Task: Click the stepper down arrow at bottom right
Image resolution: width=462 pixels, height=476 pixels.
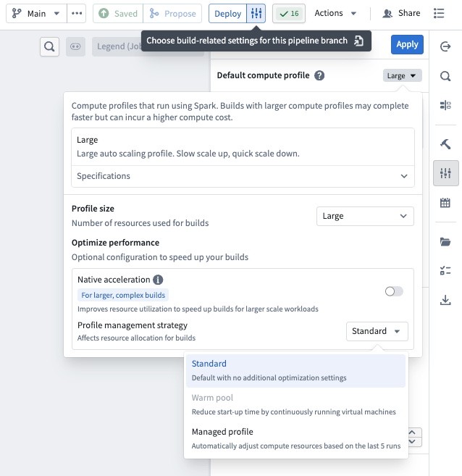Action: [412, 442]
